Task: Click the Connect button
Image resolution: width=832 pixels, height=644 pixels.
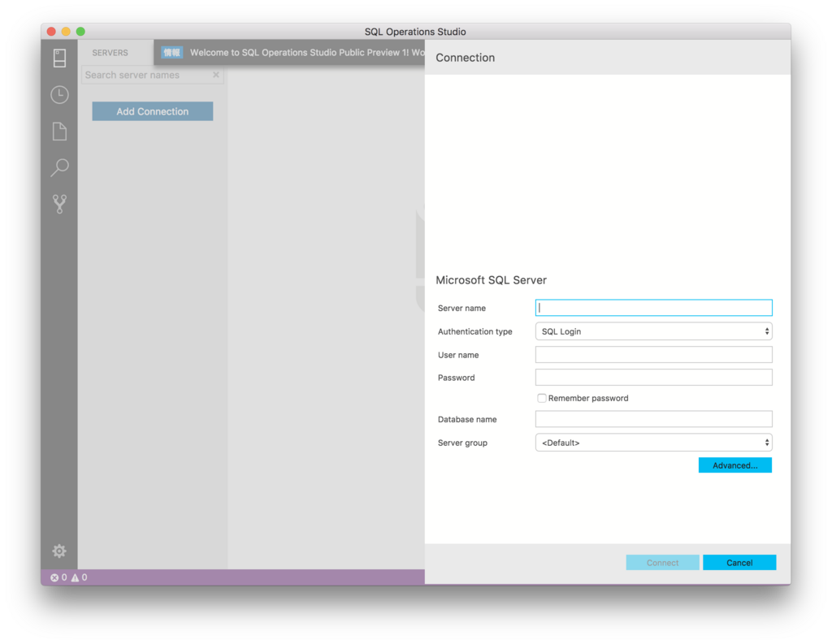Action: pos(662,563)
